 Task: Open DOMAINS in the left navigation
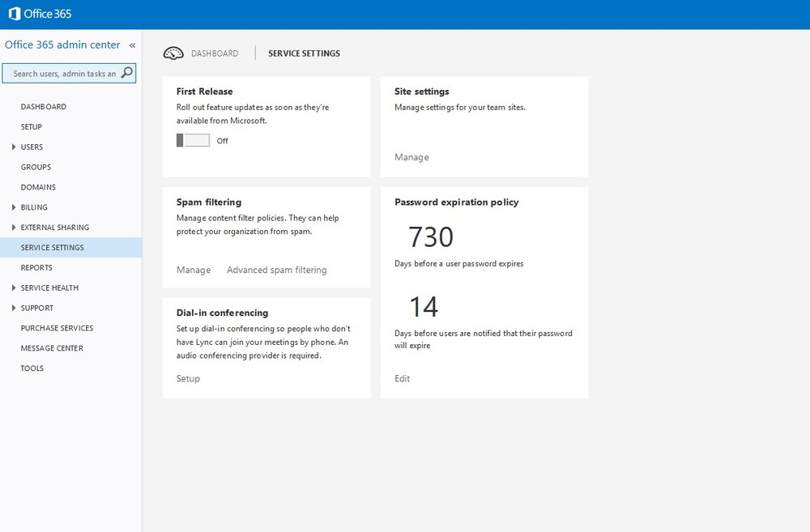[38, 188]
